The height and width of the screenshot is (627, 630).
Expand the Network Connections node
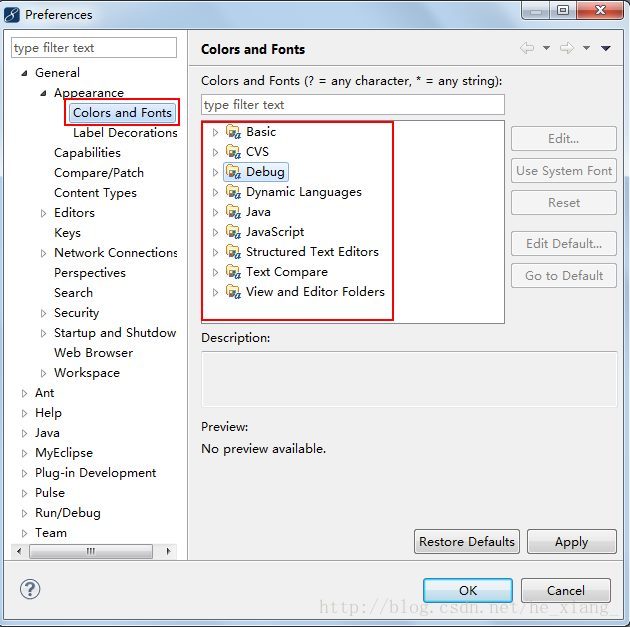[43, 253]
